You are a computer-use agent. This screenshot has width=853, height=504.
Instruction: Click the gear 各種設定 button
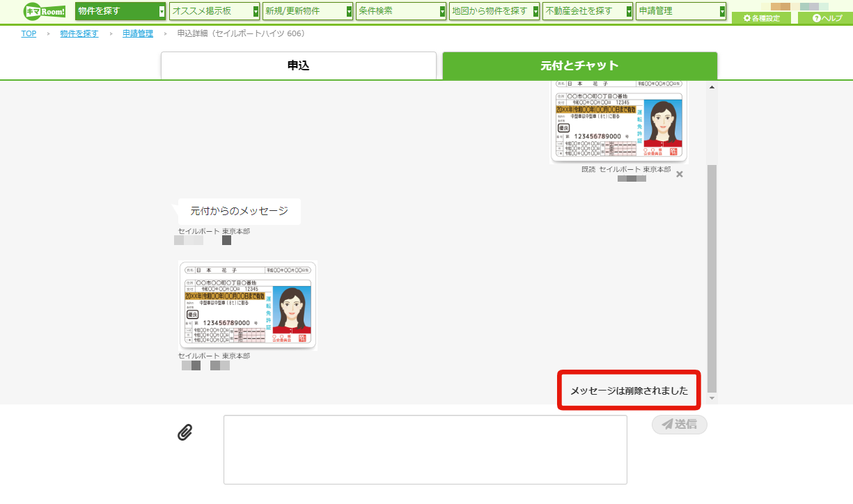(762, 18)
